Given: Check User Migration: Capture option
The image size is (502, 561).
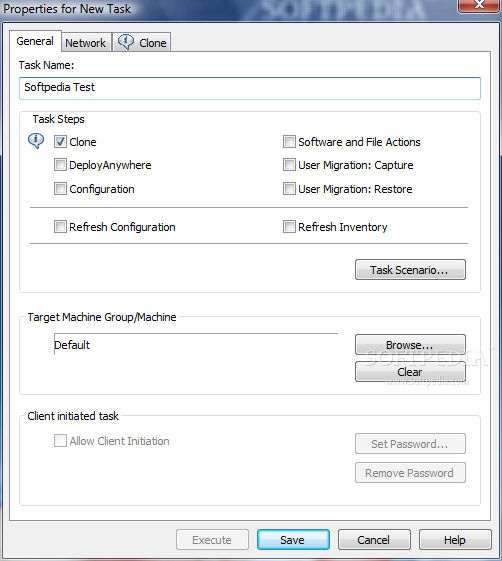Looking at the screenshot, I should coord(289,165).
